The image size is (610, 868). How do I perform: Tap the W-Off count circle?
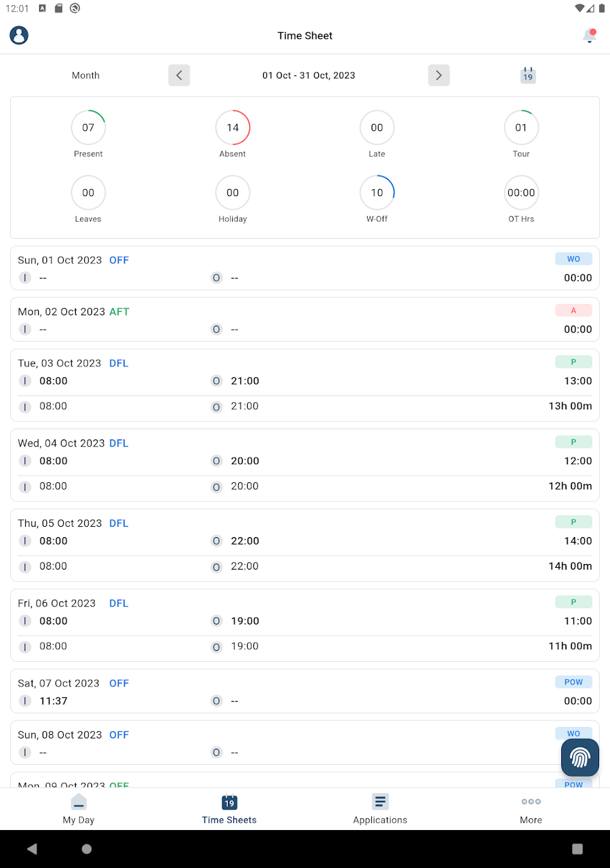pos(377,193)
